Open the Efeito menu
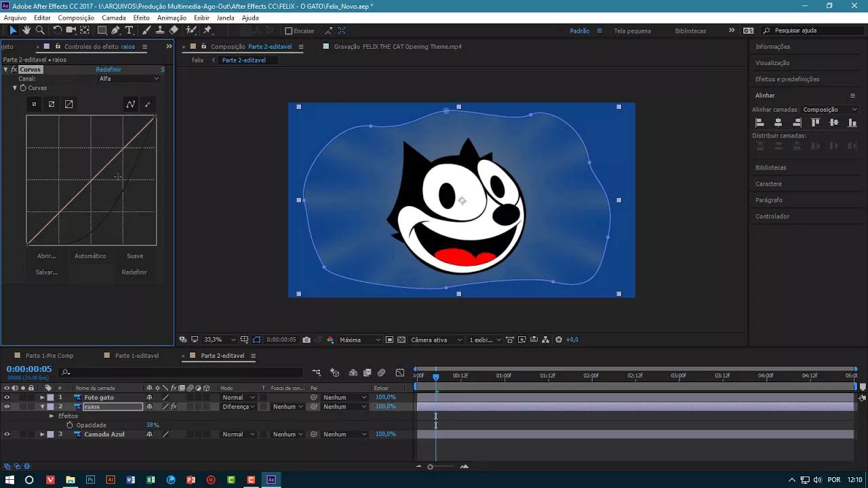This screenshot has height=488, width=868. [x=141, y=18]
